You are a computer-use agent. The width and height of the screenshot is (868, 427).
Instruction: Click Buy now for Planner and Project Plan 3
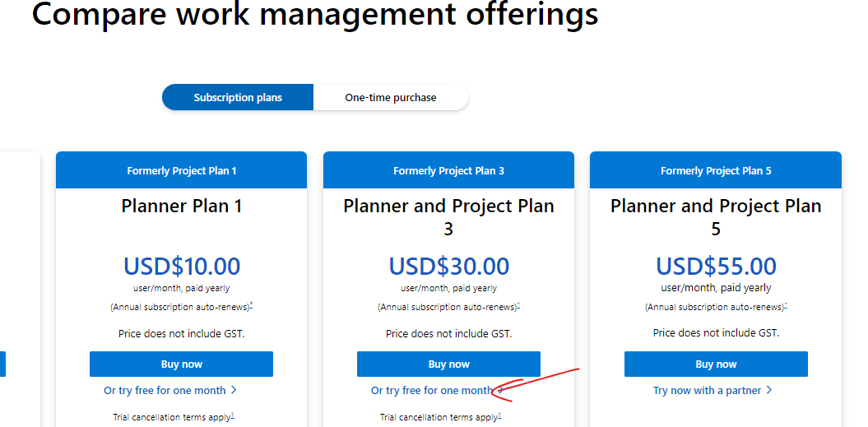click(x=449, y=364)
